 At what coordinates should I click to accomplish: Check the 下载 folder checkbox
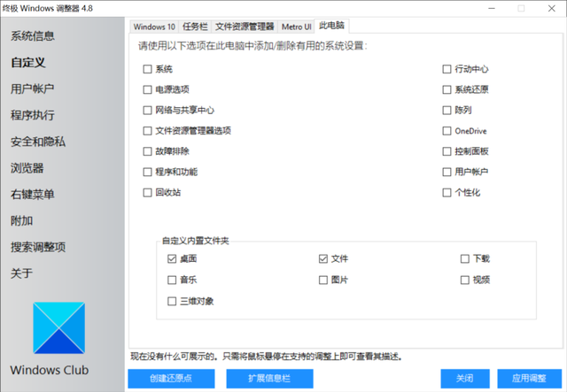464,258
